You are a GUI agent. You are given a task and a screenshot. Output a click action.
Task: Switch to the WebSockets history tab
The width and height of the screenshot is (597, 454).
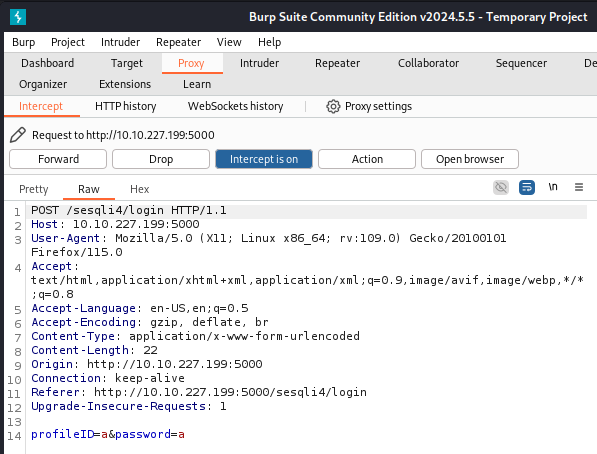pyautogui.click(x=235, y=106)
